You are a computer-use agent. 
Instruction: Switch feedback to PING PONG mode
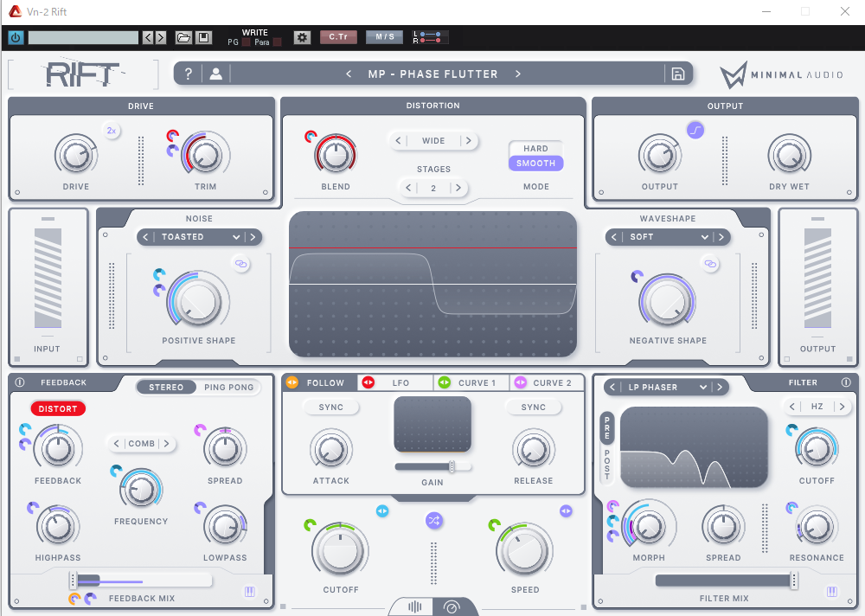[x=229, y=388]
